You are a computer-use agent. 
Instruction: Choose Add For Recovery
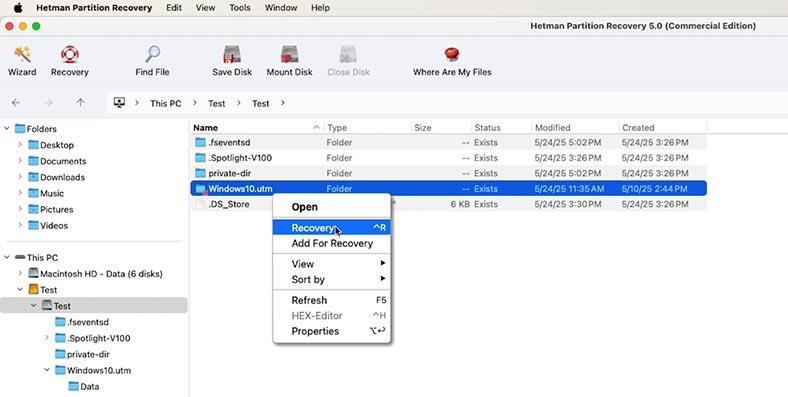point(332,244)
